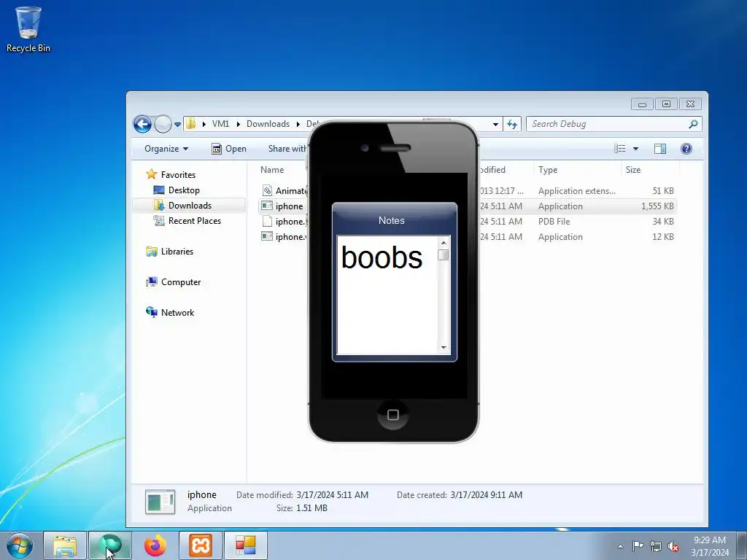747x560 pixels.
Task: Click the Downloads breadcrumb segment
Action: click(x=268, y=124)
